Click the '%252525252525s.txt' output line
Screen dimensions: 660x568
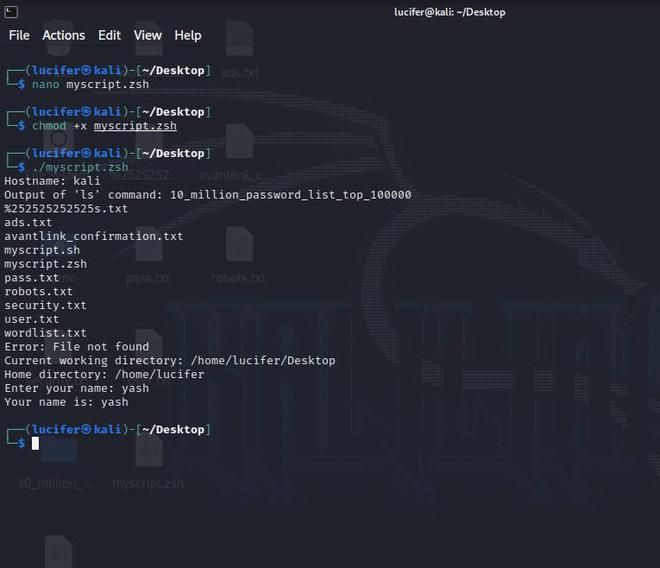coord(66,208)
